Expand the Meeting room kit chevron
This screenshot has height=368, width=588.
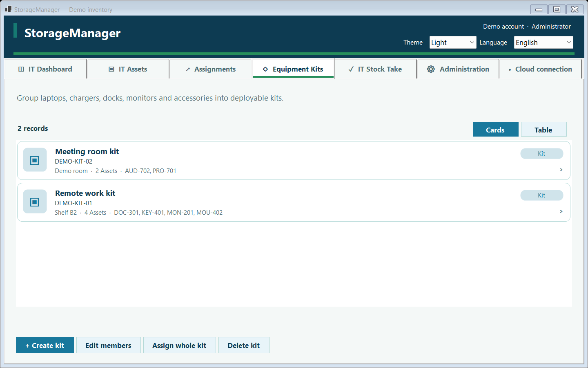pos(561,170)
